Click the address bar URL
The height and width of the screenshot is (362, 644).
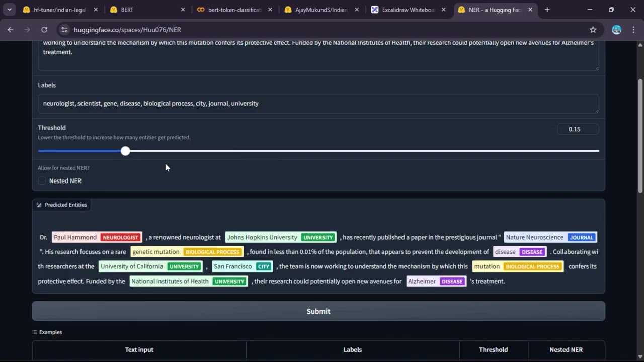[127, 30]
